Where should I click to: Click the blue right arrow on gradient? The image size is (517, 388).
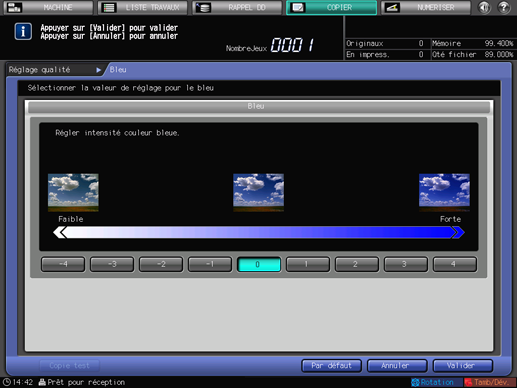[458, 232]
